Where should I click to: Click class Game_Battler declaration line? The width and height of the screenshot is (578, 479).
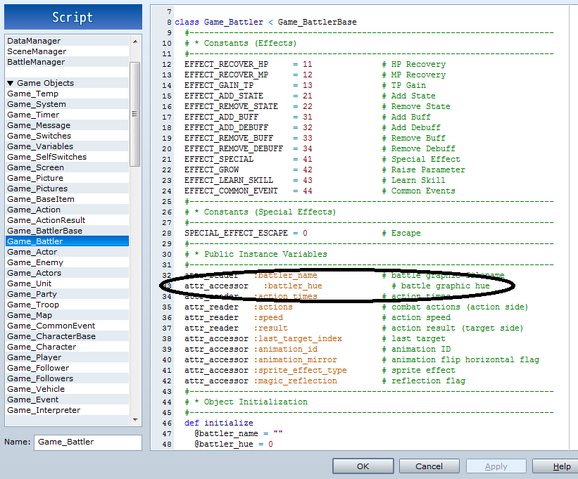(x=265, y=22)
